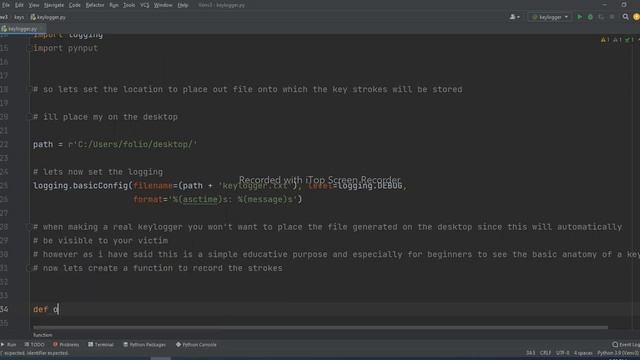Collapse the comment fold marker at line 18
640x360 pixels.
(29, 89)
